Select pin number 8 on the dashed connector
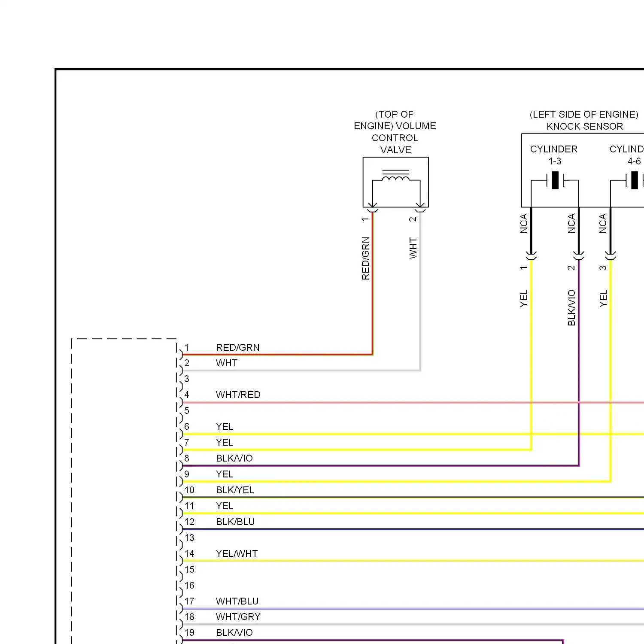This screenshot has height=644, width=644. tap(187, 459)
